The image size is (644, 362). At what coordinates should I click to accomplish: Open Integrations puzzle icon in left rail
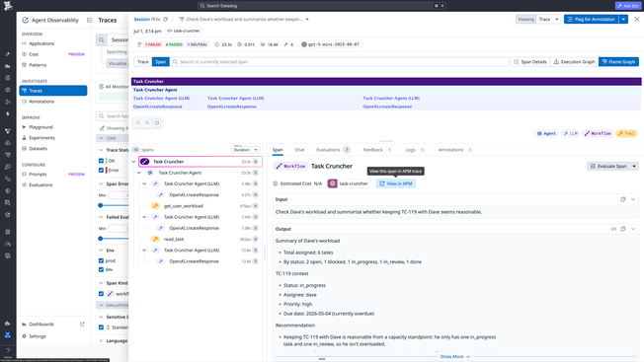click(8, 324)
